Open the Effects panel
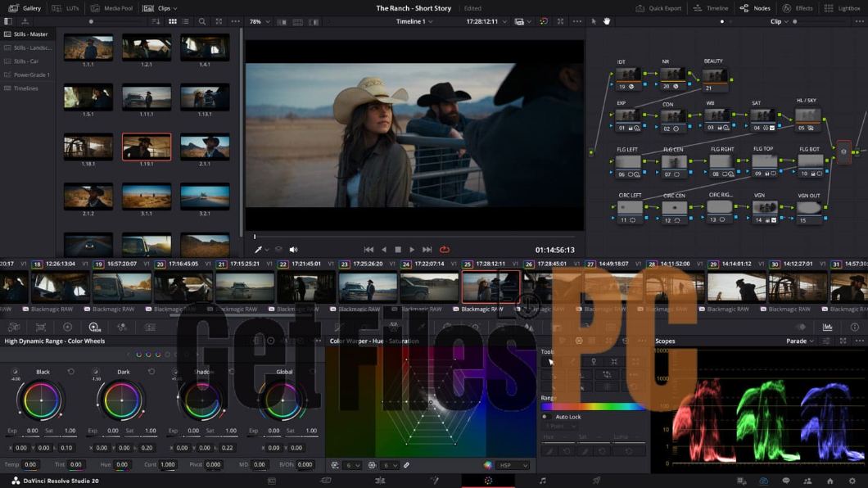 tap(798, 8)
